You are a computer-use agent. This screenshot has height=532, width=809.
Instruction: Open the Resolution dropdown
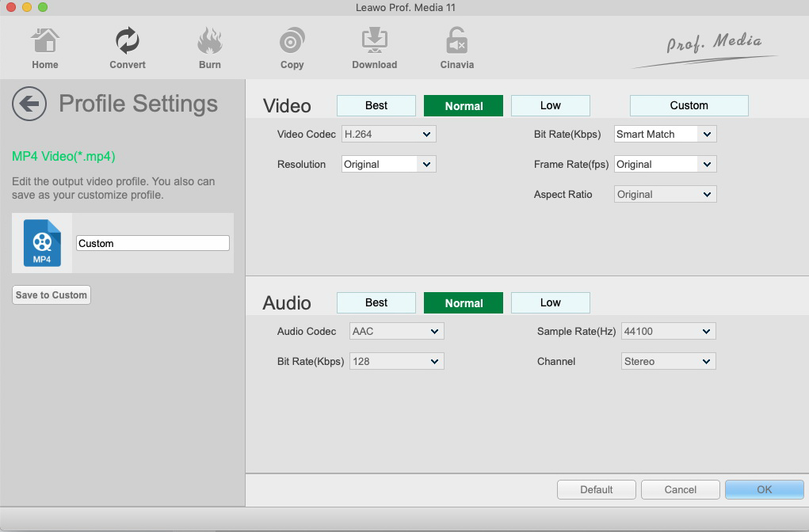[x=388, y=165]
